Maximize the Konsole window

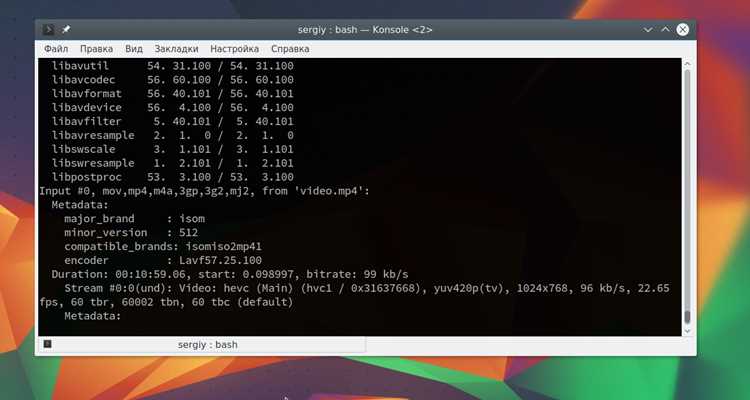coord(665,30)
